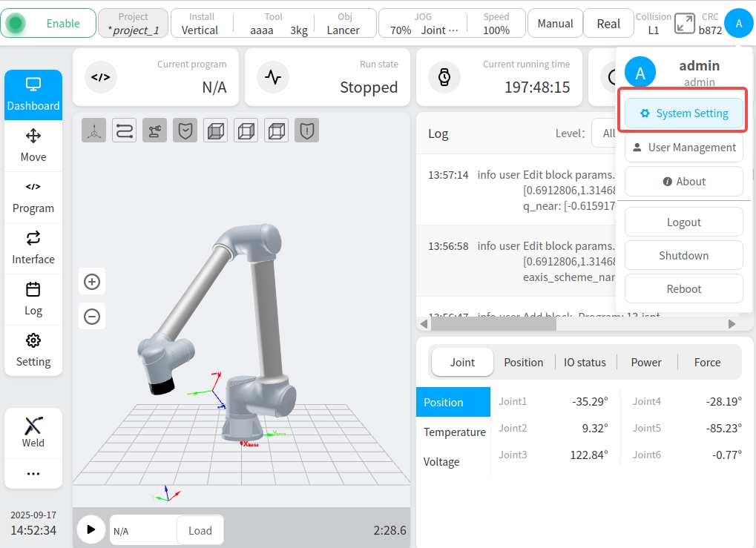This screenshot has height=548, width=756.
Task: Open the Speed 100% selector
Action: click(496, 24)
